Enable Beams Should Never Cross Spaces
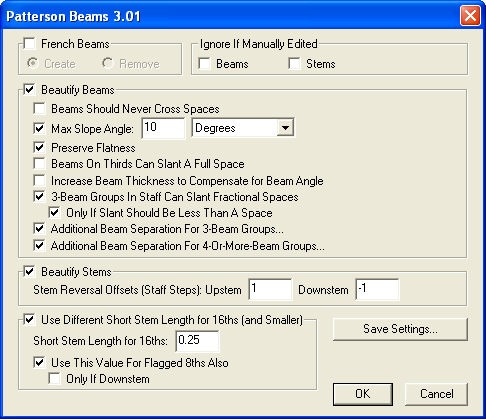This screenshot has width=486, height=419. (39, 109)
